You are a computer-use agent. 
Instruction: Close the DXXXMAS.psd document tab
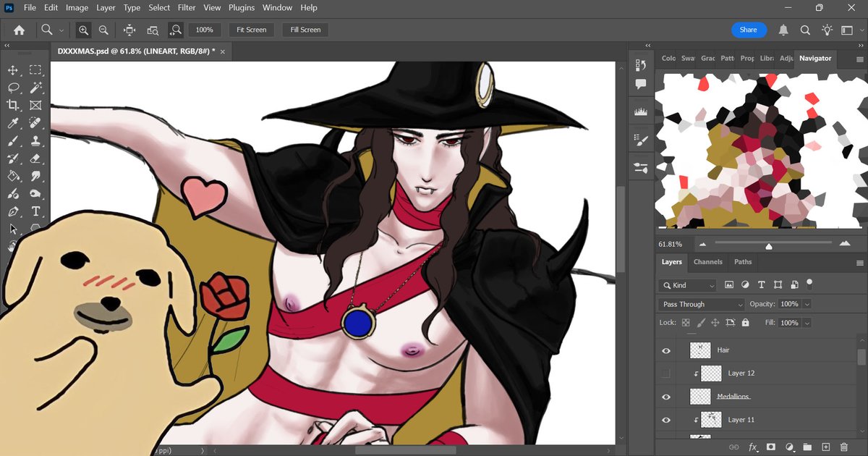(223, 52)
